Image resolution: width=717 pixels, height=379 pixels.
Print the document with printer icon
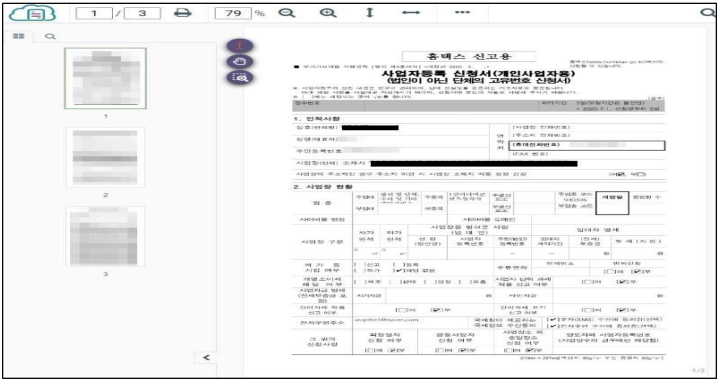(x=182, y=13)
